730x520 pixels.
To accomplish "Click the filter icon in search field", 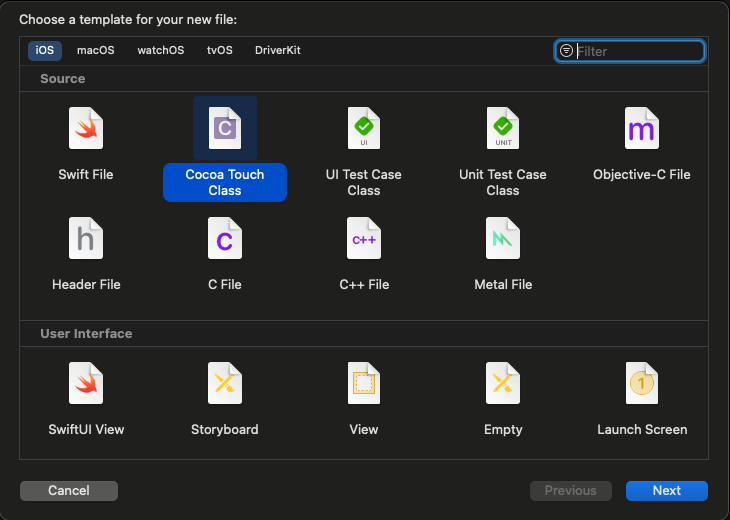I will pos(566,51).
